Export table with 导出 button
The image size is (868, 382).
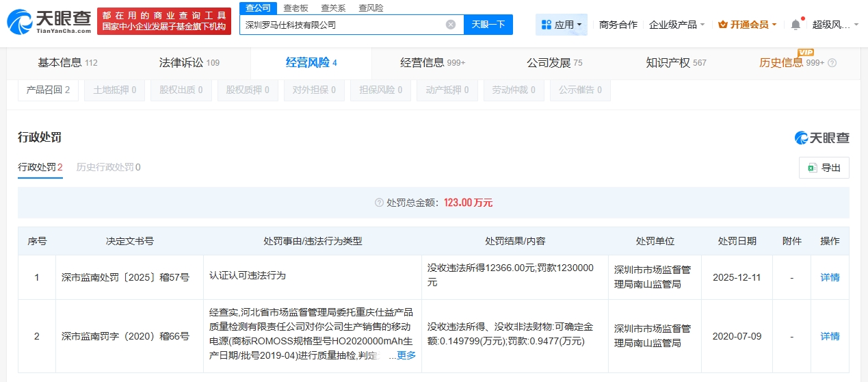(x=824, y=168)
